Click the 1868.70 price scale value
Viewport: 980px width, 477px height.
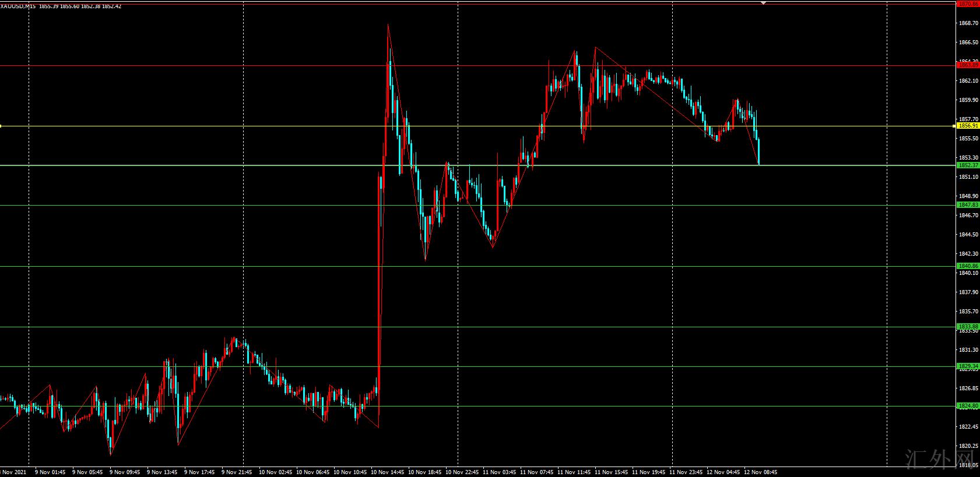click(968, 23)
